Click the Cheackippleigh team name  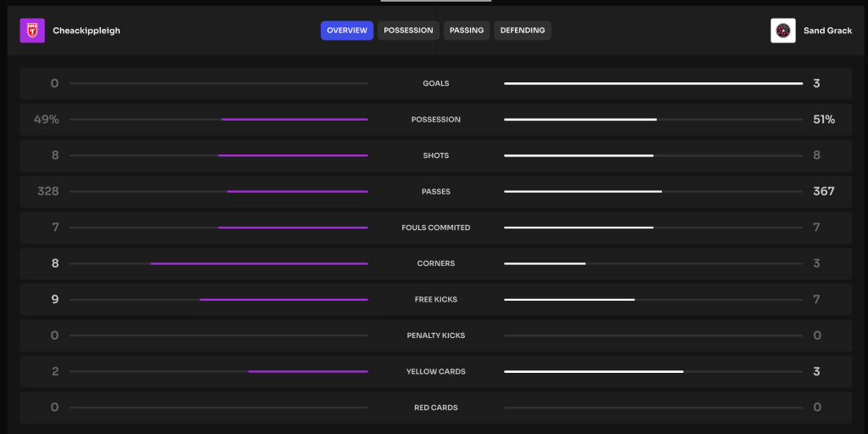[x=87, y=31]
